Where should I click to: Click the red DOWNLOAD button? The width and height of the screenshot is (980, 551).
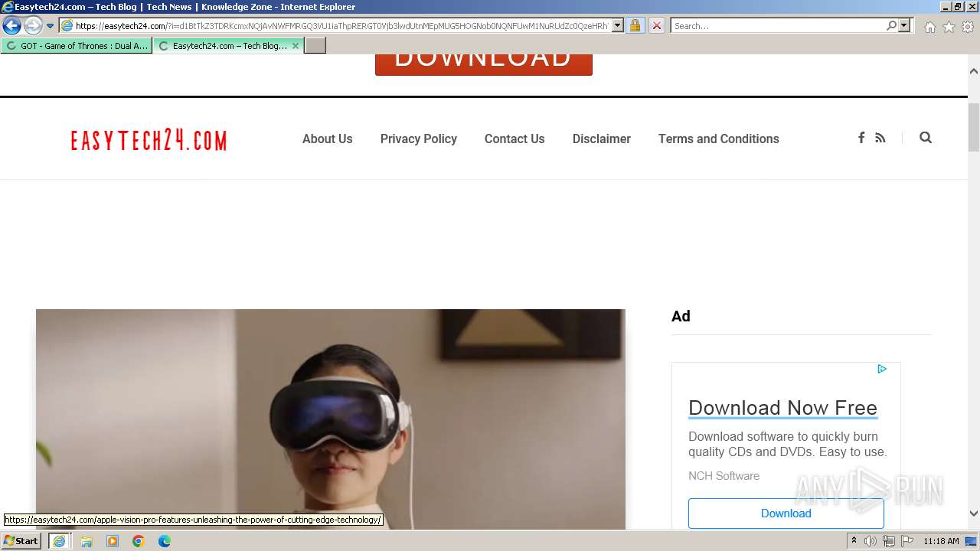point(484,64)
